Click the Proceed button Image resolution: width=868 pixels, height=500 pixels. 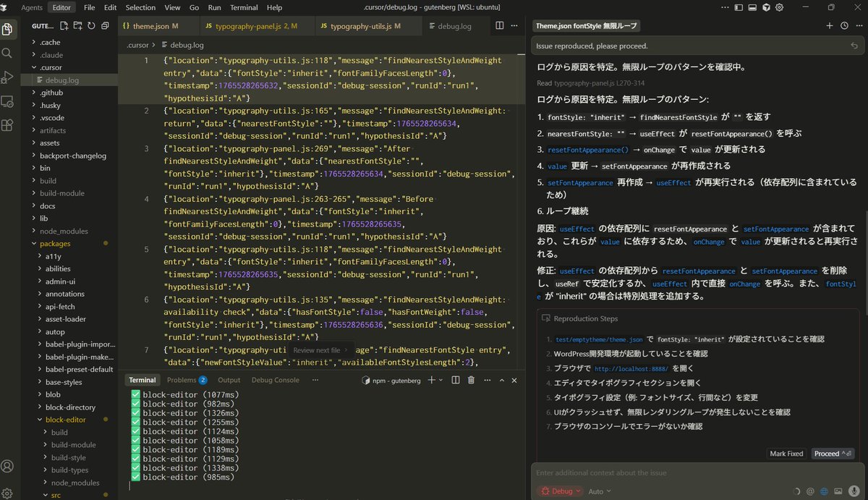(834, 454)
